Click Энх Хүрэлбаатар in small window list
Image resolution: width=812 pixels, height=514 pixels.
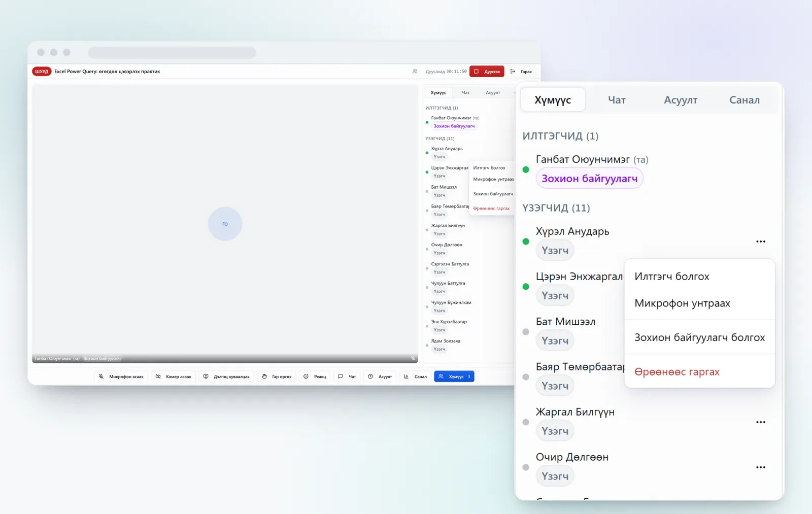[449, 322]
